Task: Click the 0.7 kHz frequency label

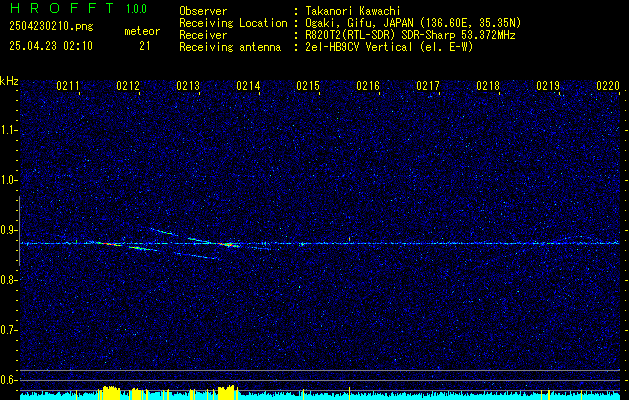Action: [x=8, y=330]
